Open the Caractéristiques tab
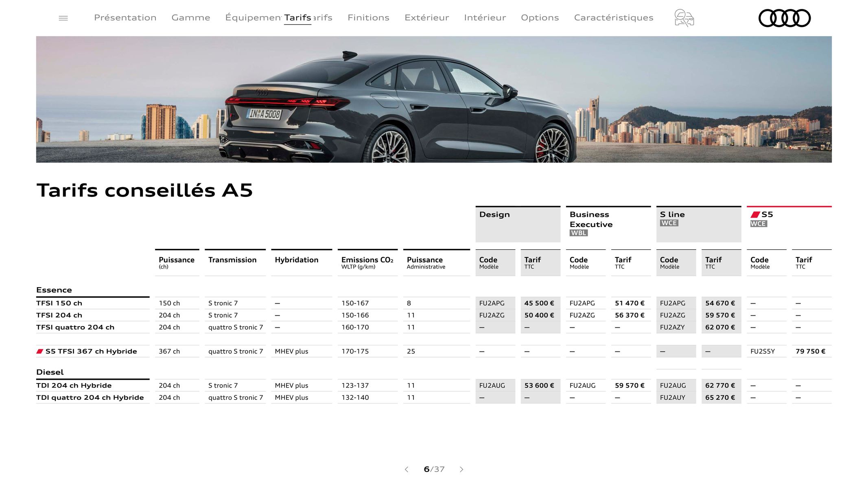Viewport: 868px width, 488px height. point(614,17)
